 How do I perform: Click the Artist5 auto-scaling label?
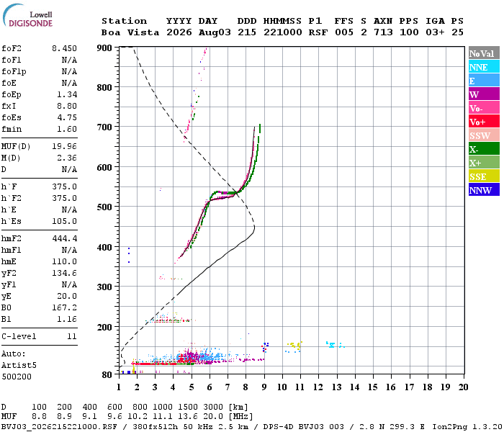(x=19, y=366)
